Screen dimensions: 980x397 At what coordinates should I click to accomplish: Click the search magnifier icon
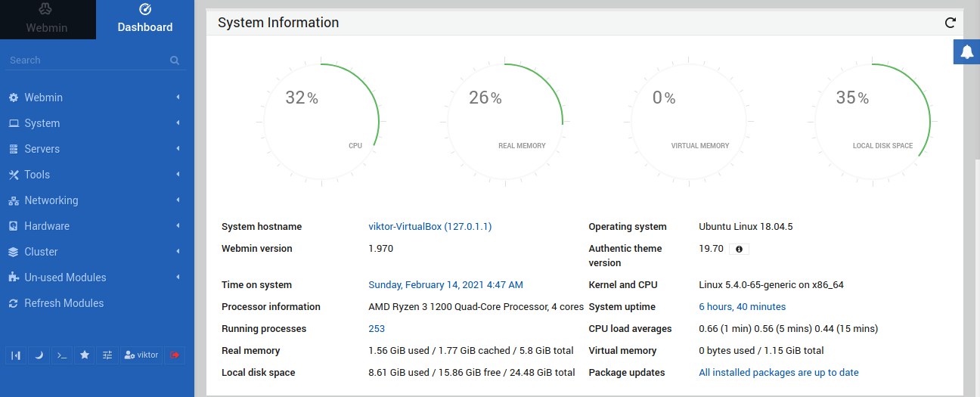pos(175,60)
